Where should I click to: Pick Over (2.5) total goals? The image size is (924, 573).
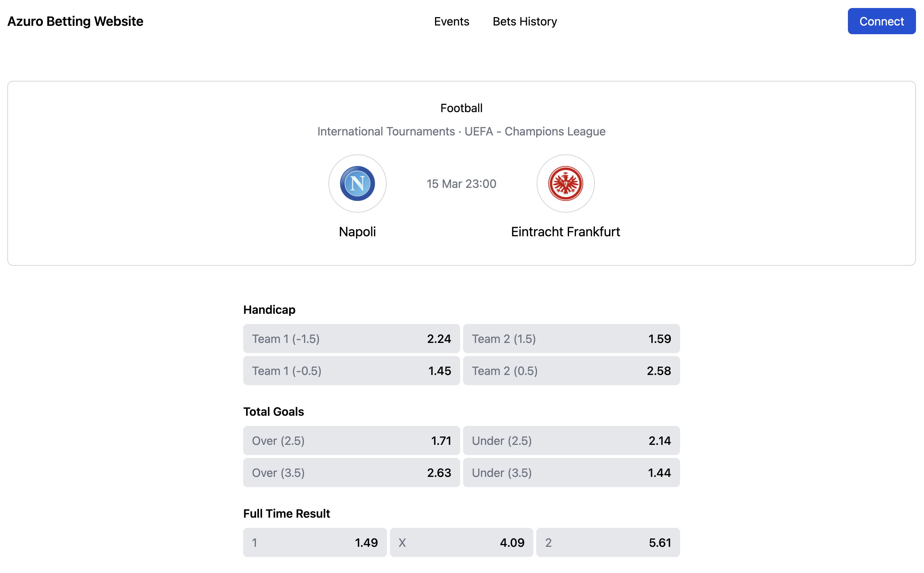[351, 440]
